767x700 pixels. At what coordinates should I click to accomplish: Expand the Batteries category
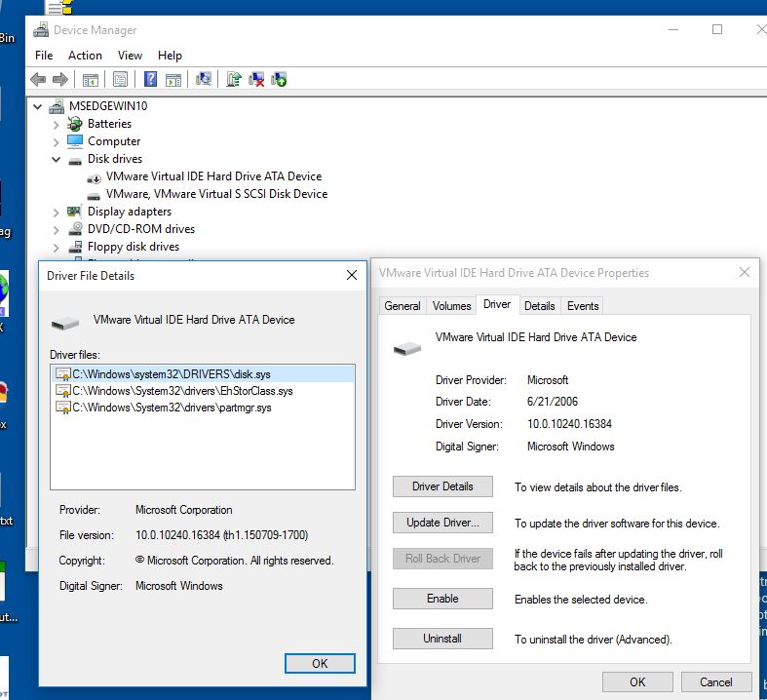click(57, 124)
